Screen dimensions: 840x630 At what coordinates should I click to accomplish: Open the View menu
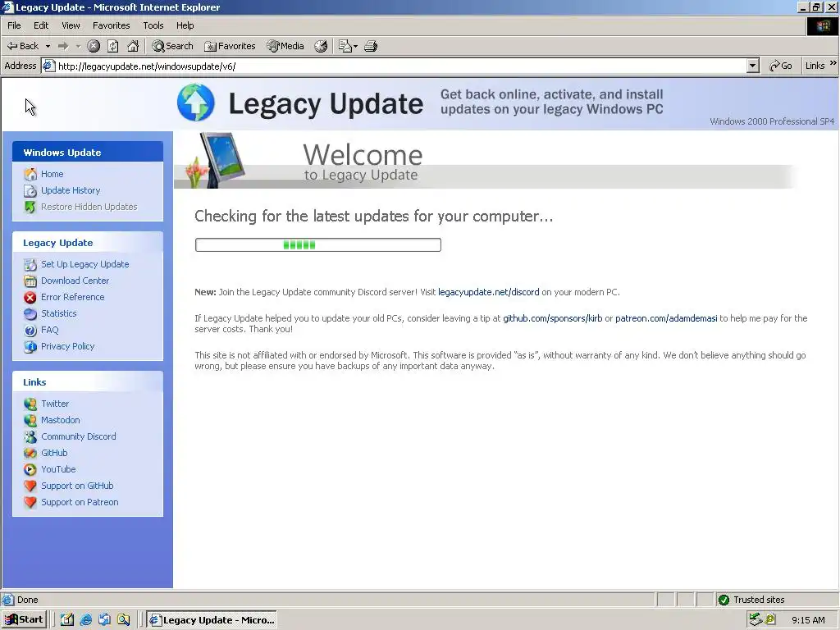point(71,25)
